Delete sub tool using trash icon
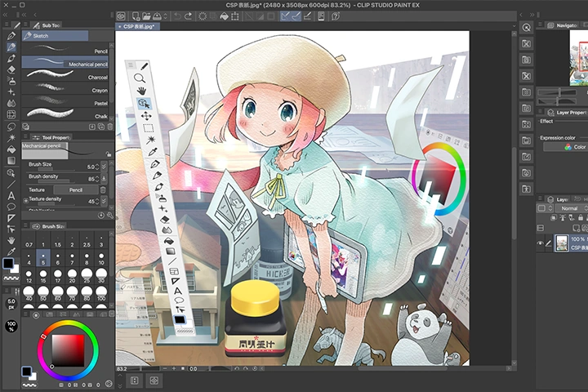Image resolution: width=588 pixels, height=392 pixels. point(110,127)
